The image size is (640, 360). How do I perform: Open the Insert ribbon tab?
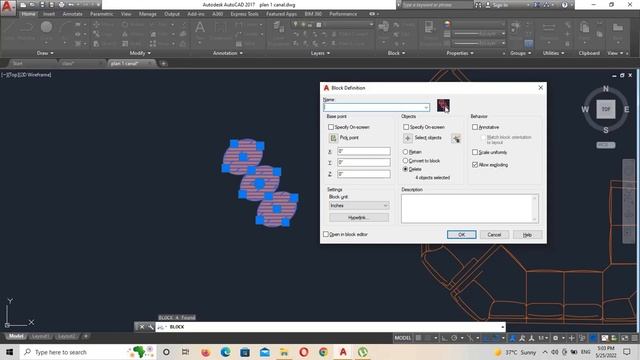pos(49,14)
